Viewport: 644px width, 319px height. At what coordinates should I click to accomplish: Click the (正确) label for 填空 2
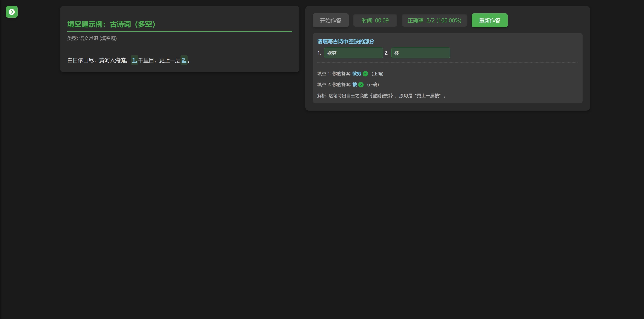click(373, 85)
